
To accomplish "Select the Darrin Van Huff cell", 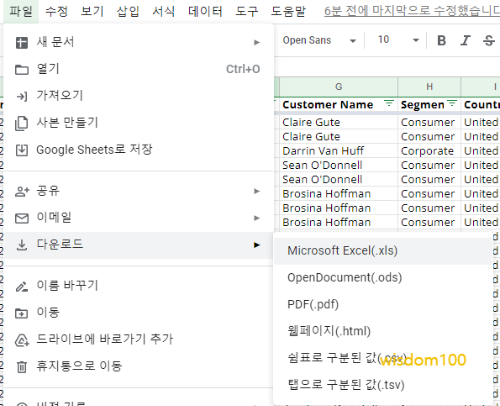I will click(x=338, y=151).
